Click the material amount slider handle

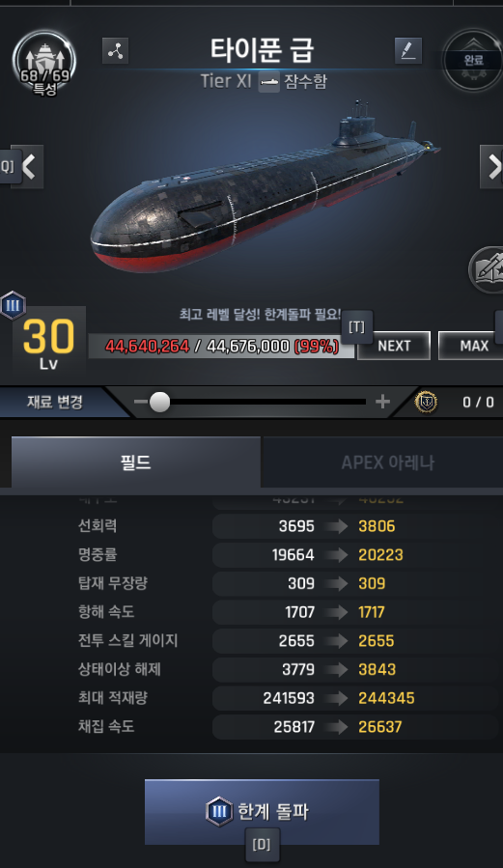pos(160,402)
